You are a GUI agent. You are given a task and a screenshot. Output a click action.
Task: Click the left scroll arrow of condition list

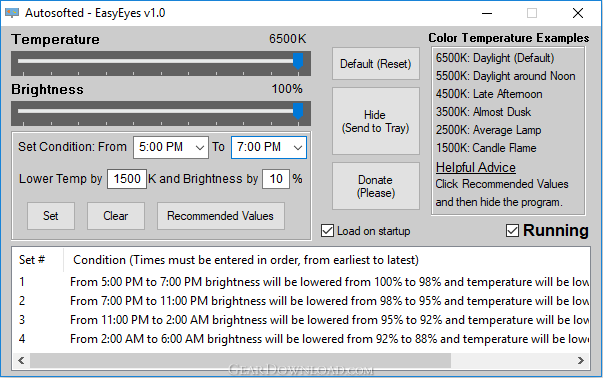coord(22,360)
